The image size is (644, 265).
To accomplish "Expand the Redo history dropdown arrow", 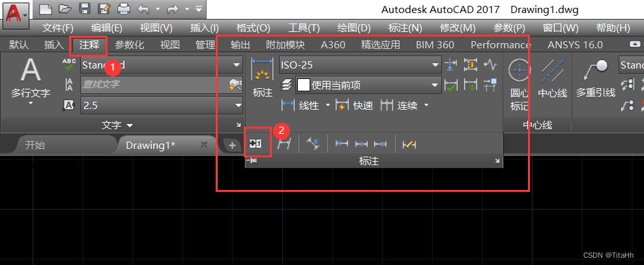I will (x=187, y=8).
